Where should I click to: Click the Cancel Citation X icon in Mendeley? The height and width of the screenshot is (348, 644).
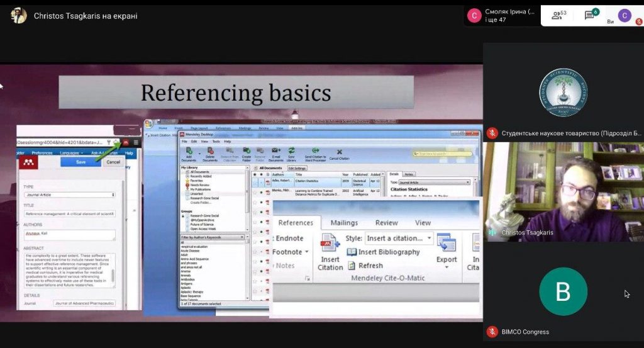339,152
